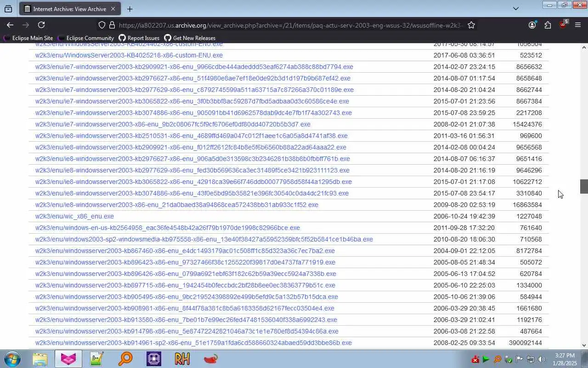View site info via padlock icon
This screenshot has width=588, height=368.
pos(112,25)
